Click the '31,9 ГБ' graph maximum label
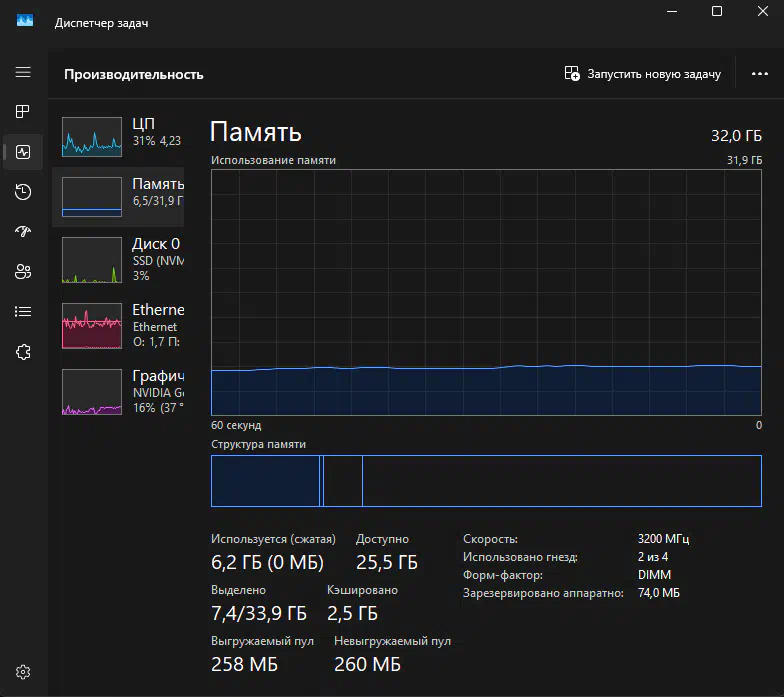Image resolution: width=784 pixels, height=697 pixels. (x=744, y=160)
